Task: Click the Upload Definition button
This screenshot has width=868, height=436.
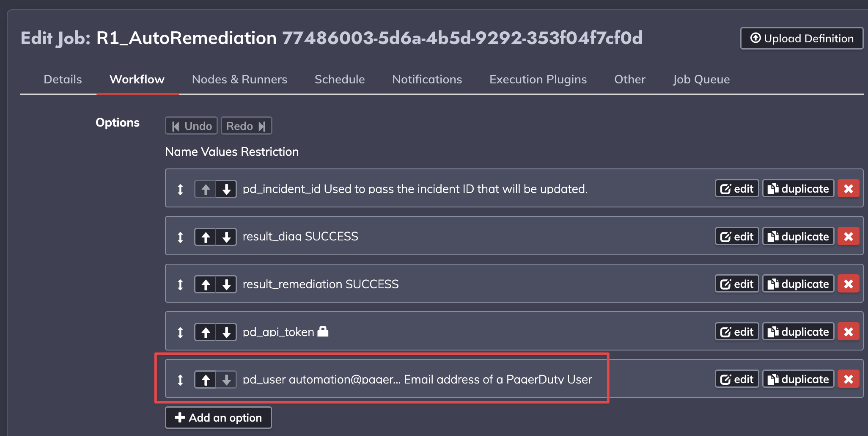Action: [802, 39]
